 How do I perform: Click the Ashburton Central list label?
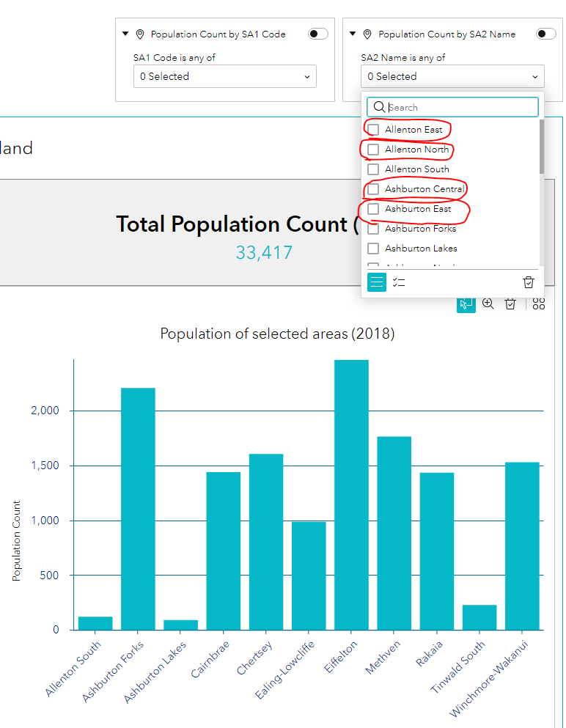click(x=425, y=189)
